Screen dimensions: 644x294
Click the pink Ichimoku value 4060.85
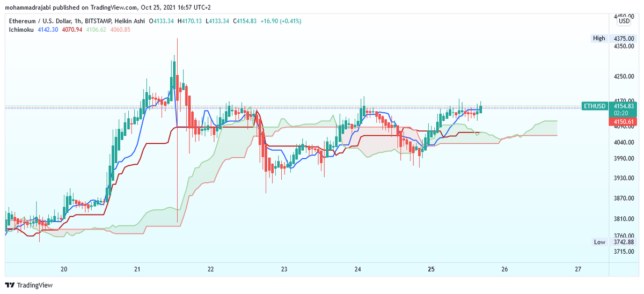pos(120,30)
